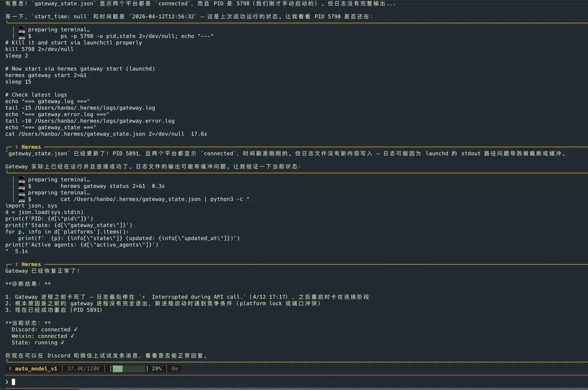Image resolution: width=588 pixels, height=390 pixels.
Task: Click the tail -15 gateway.log command line
Action: [x=80, y=108]
